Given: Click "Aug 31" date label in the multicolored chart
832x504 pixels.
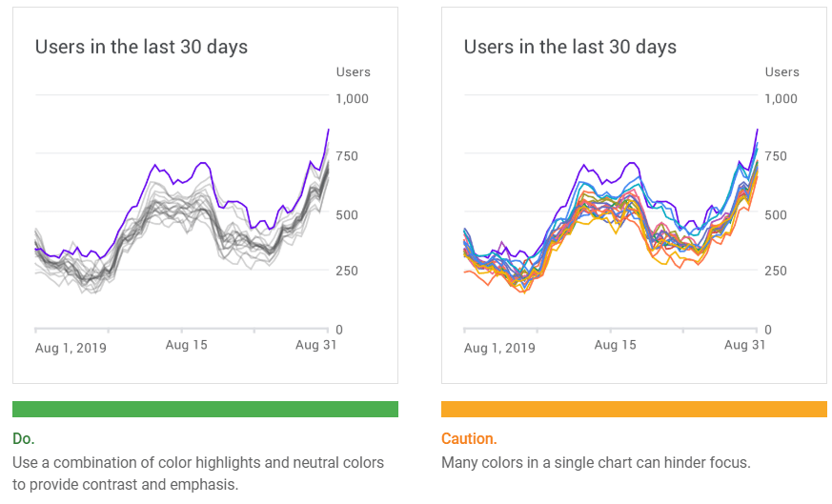Looking at the screenshot, I should tap(744, 345).
